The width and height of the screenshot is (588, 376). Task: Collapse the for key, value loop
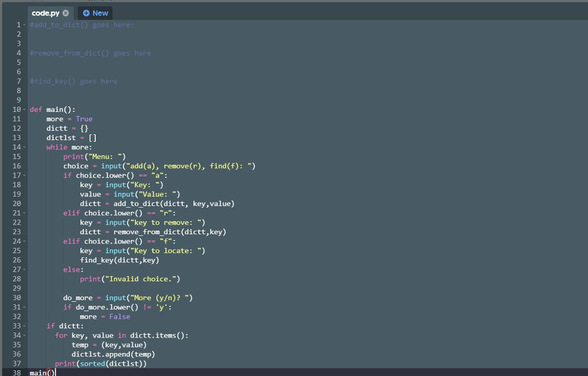pos(24,335)
